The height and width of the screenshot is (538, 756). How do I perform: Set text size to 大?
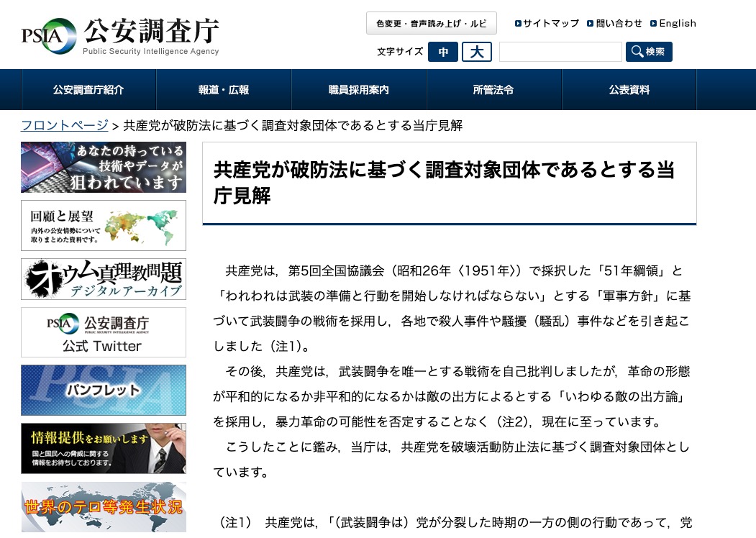[477, 52]
